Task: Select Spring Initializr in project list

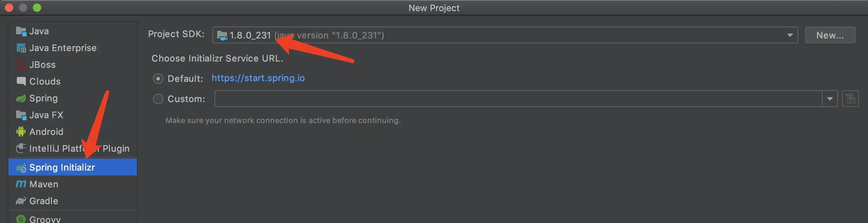Action: point(62,167)
